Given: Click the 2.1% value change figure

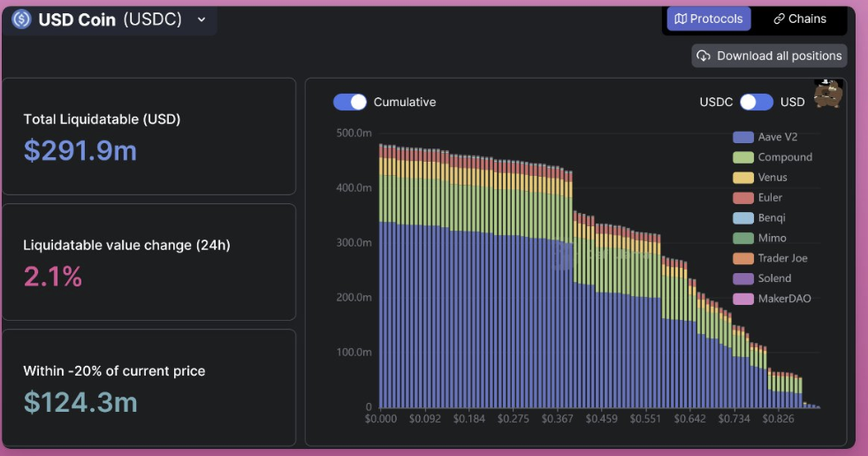Looking at the screenshot, I should pyautogui.click(x=52, y=276).
